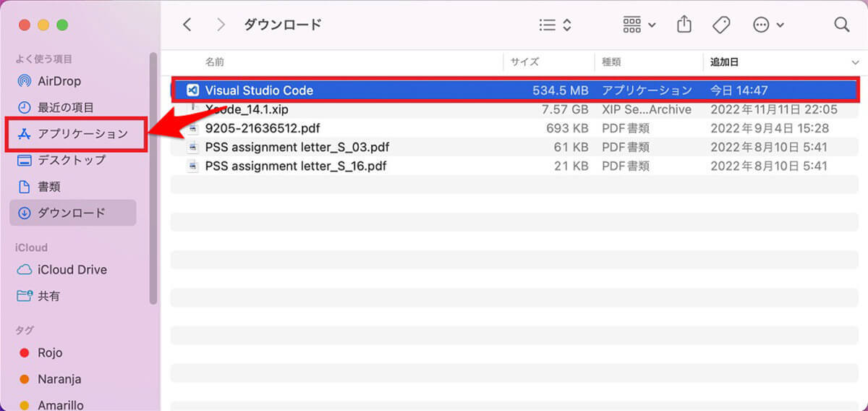868x411 pixels.
Task: Toggle sort direction chevron in 追加日 header
Action: click(855, 63)
